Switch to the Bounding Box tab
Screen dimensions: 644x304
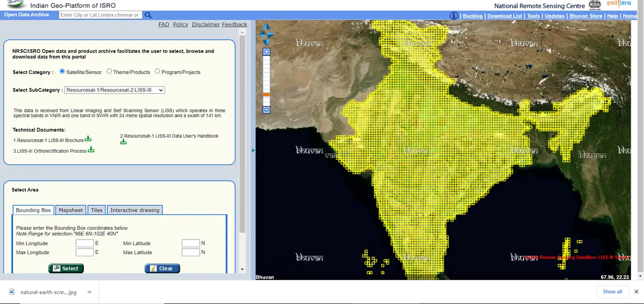[x=33, y=210]
